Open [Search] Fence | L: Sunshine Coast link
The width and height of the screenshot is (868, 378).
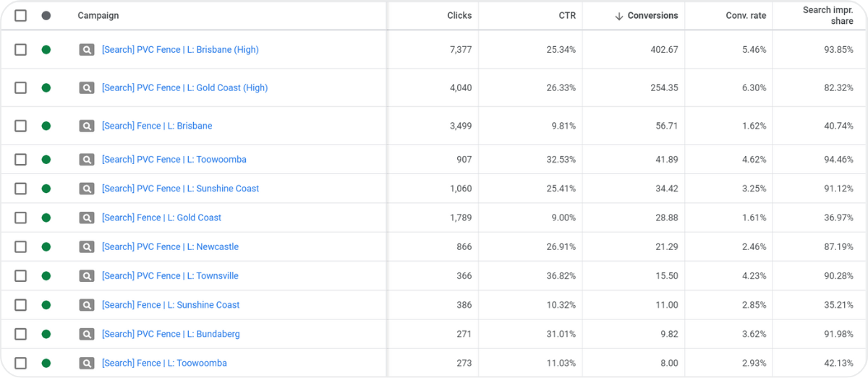click(x=171, y=305)
